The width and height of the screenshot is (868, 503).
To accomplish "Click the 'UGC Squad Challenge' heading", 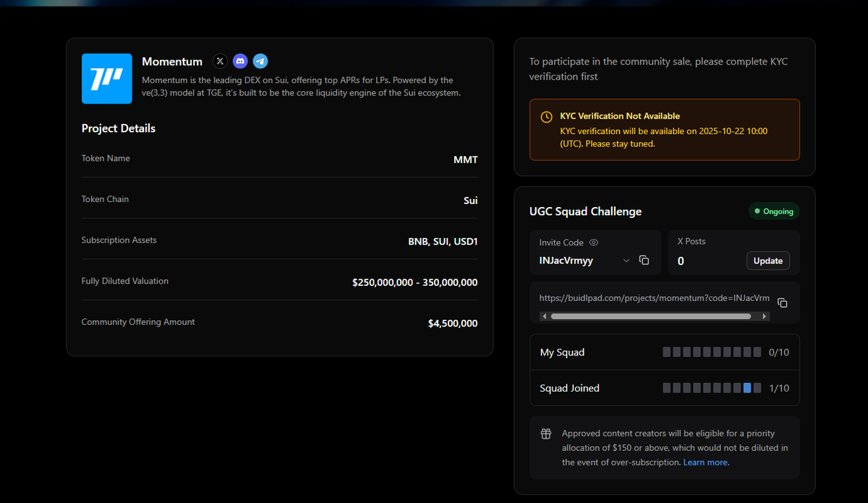I will point(585,211).
